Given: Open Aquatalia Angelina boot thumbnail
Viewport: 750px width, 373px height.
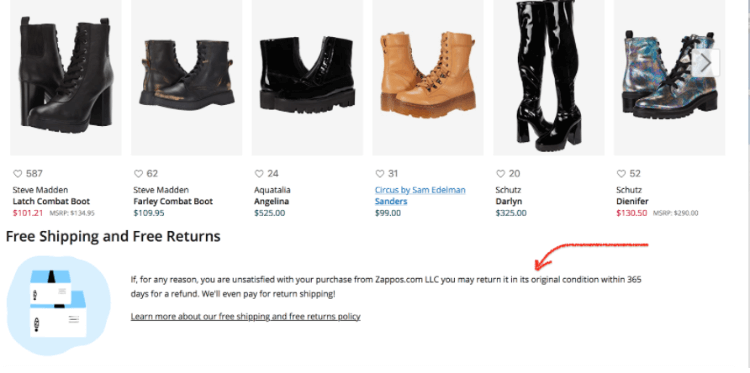Looking at the screenshot, I should click(307, 77).
